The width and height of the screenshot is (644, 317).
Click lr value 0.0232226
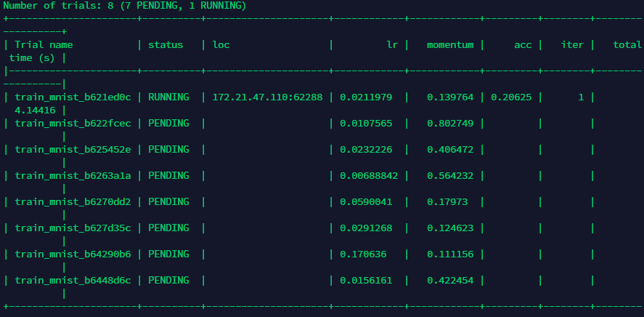[x=366, y=150]
